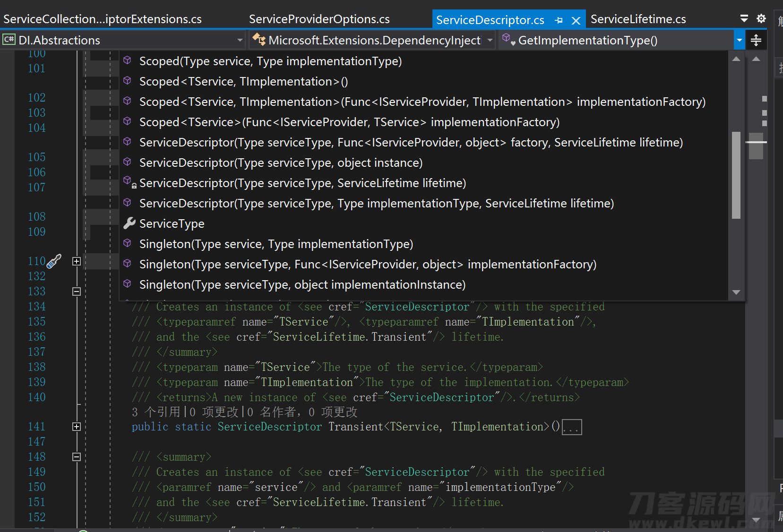Click method icon of Scoped(Type service...) entry
The width and height of the screenshot is (783, 532).
127,60
